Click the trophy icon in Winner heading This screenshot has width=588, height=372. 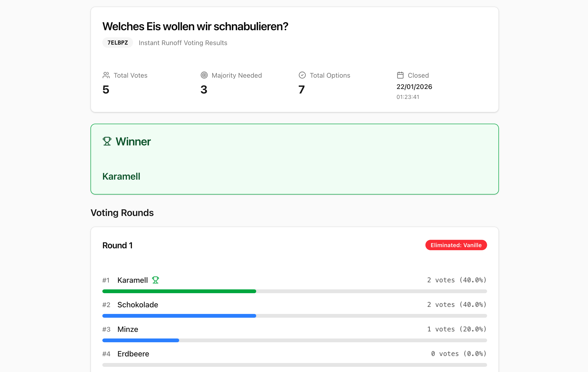tap(107, 141)
